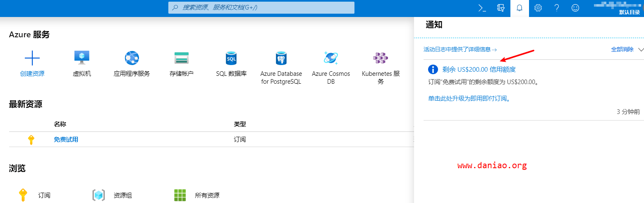Open the feedback smiley face icon
This screenshot has width=644, height=203.
[575, 8]
